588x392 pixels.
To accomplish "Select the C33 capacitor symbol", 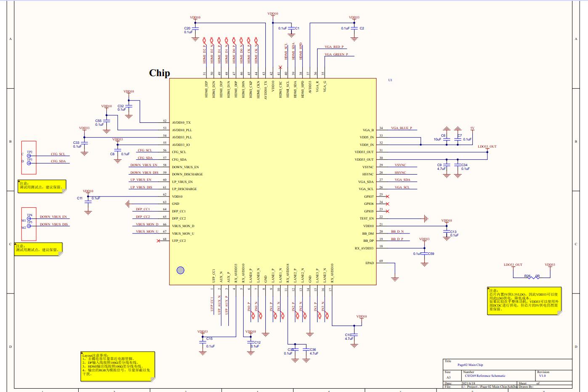I will [84, 143].
